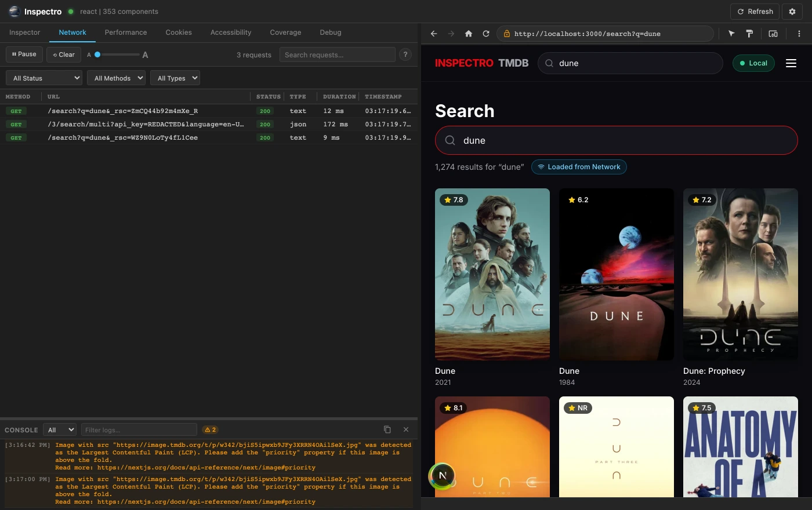Viewport: 812px width, 510px height.
Task: Click the 8.1 star rating badge
Action: [x=454, y=408]
